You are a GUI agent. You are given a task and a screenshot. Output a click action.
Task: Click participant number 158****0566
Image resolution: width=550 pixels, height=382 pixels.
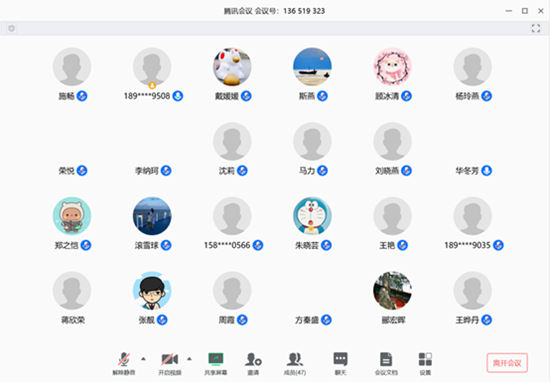click(x=227, y=245)
